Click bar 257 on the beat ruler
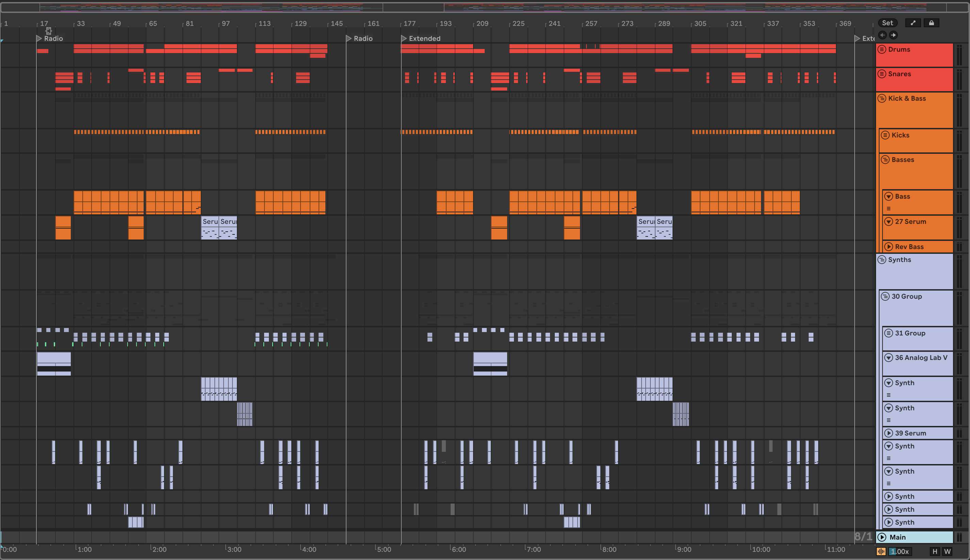Image resolution: width=970 pixels, height=560 pixels. (591, 23)
